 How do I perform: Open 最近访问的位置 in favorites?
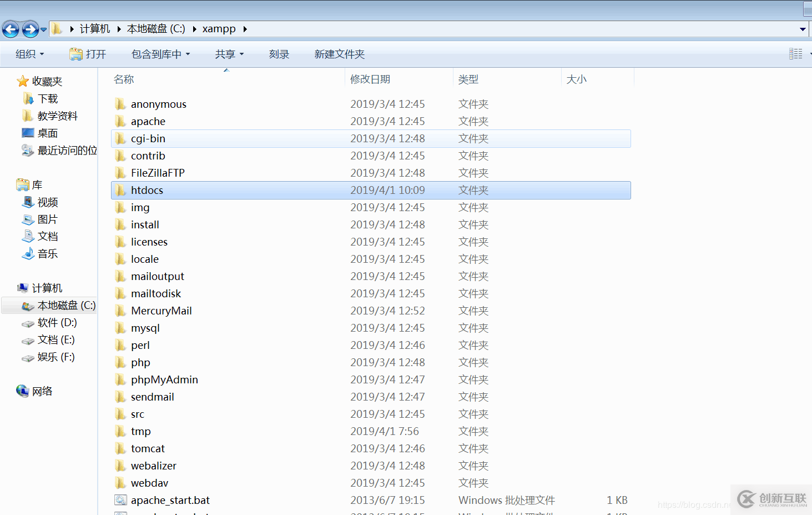click(x=59, y=150)
